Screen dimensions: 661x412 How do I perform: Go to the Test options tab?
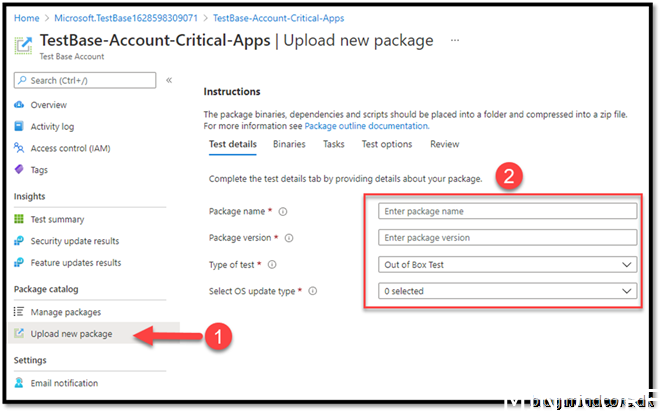(x=386, y=144)
